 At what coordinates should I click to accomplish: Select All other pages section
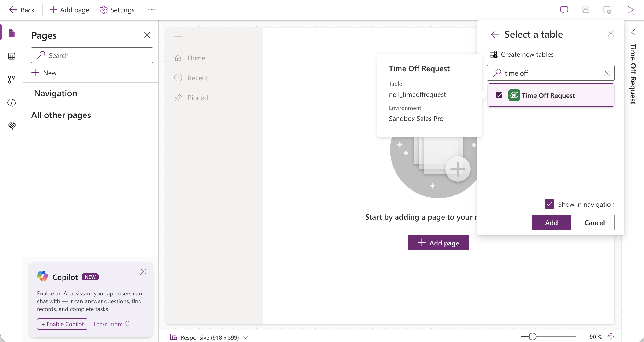(61, 115)
